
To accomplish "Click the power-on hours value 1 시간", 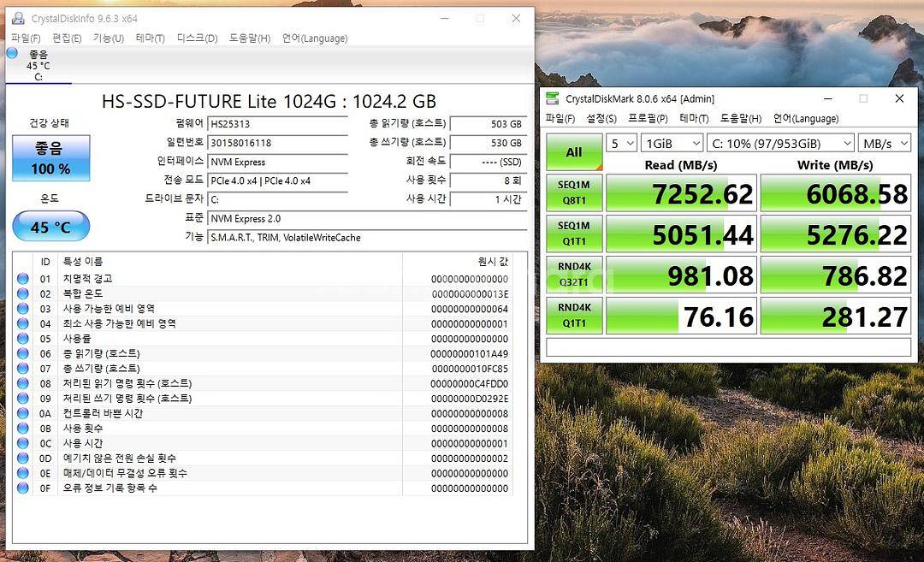I will (x=489, y=199).
